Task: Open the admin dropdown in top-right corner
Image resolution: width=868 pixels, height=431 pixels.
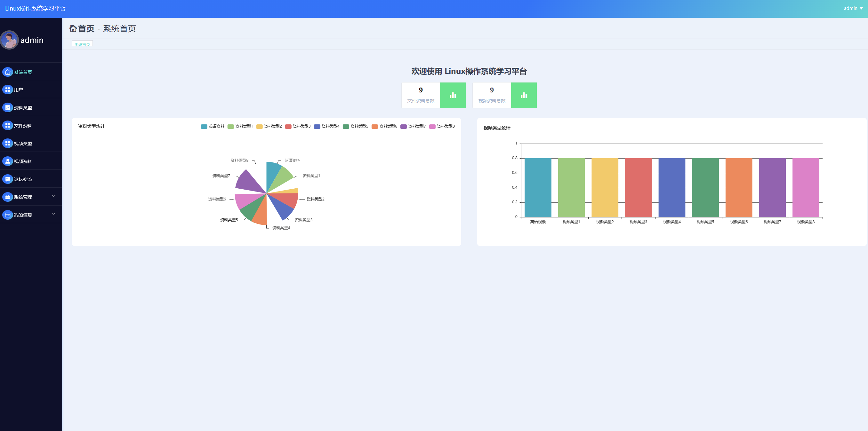Action: click(x=853, y=8)
